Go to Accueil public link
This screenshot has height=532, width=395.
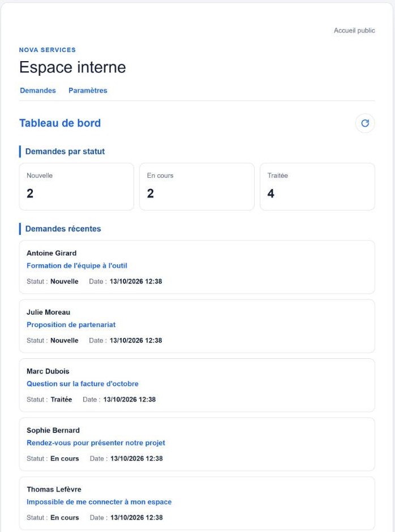pos(354,31)
